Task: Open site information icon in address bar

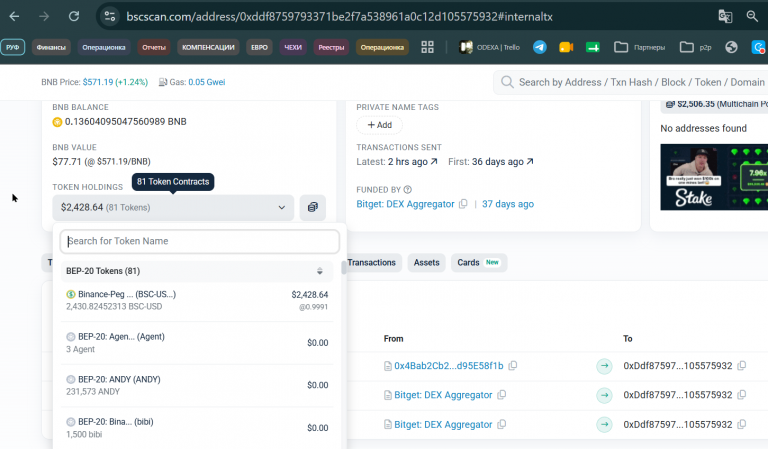Action: (x=110, y=17)
